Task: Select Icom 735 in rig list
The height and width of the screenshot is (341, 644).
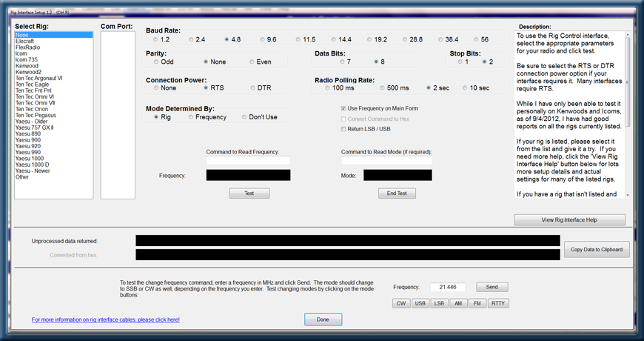Action: pyautogui.click(x=54, y=59)
